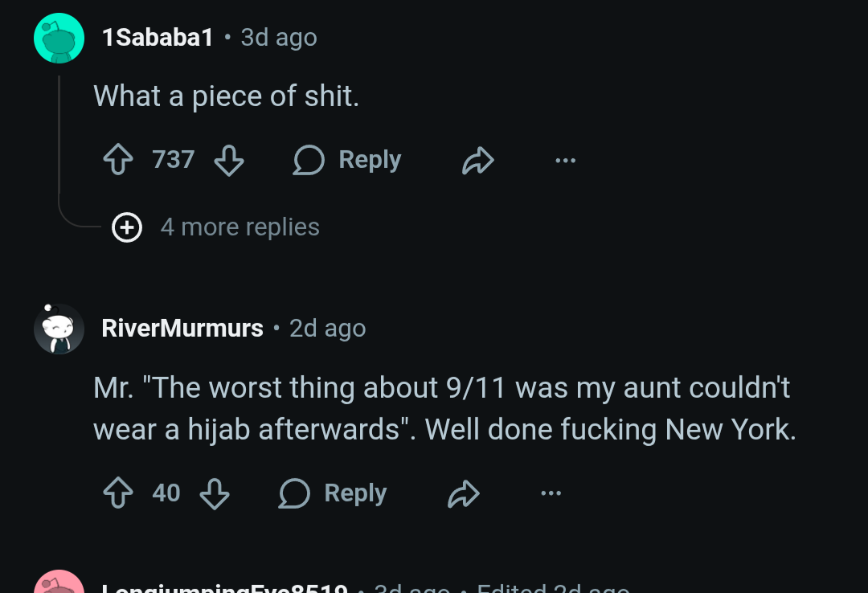
Task: Reply to the RiverMurmurs comment
Action: [333, 493]
